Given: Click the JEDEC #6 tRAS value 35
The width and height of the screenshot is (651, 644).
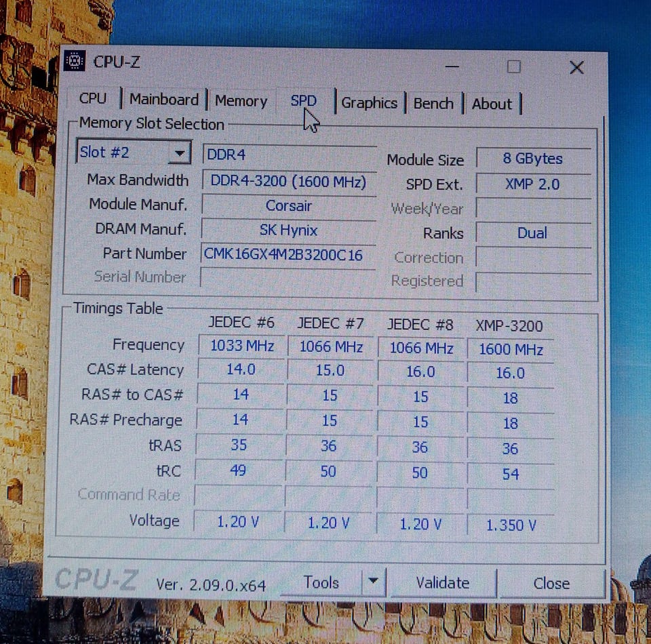Looking at the screenshot, I should [x=239, y=445].
